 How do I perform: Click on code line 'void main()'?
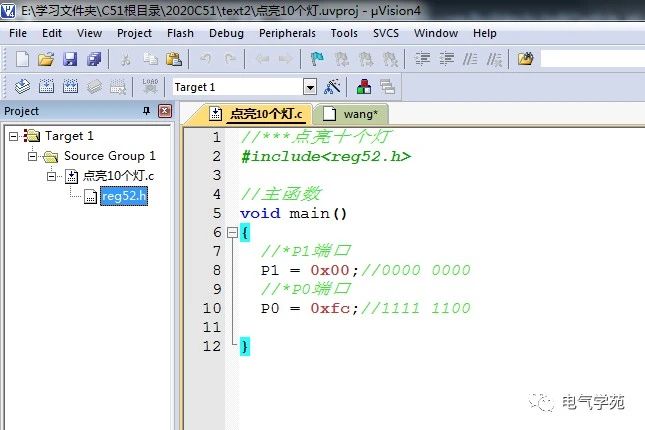coord(294,214)
